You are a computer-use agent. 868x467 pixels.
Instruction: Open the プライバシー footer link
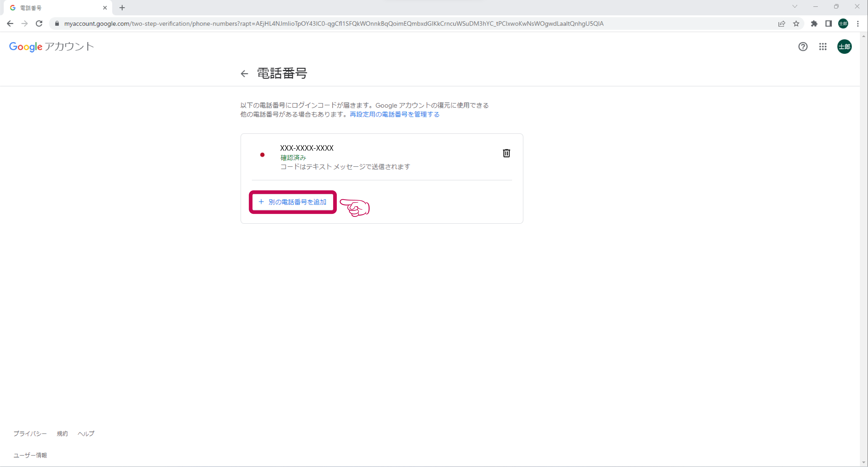pyautogui.click(x=30, y=434)
